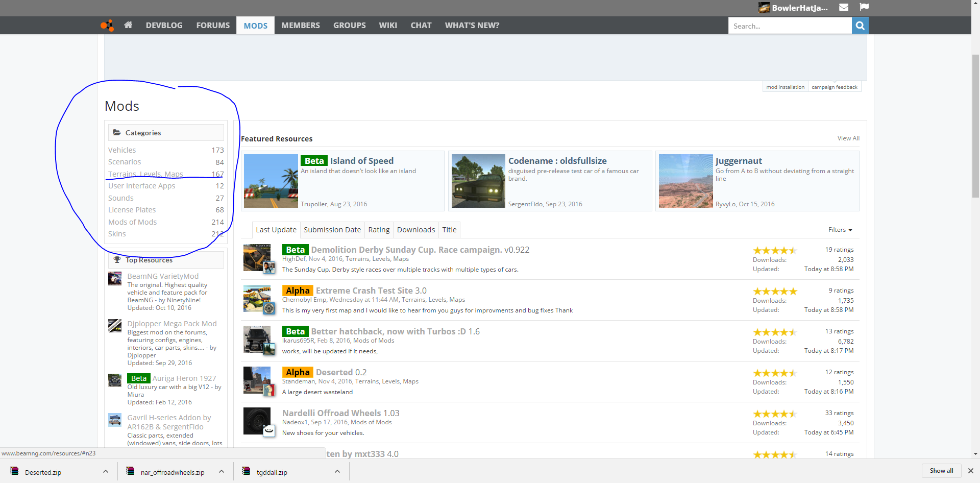Screen dimensions: 980x483
Task: Open Island of Speed featured thumbnail
Action: (271, 181)
